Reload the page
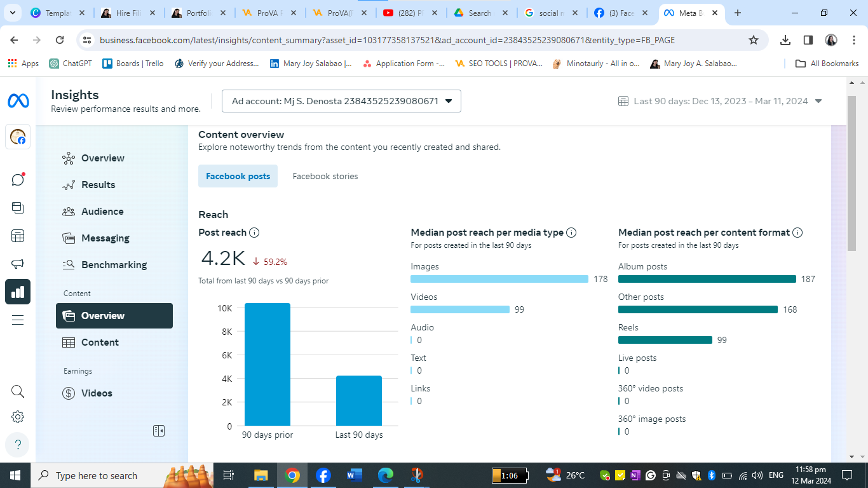Image resolution: width=868 pixels, height=488 pixels. coord(60,40)
